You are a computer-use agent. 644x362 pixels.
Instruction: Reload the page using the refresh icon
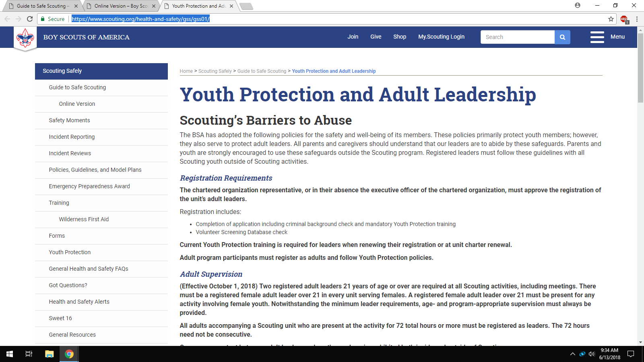point(30,19)
